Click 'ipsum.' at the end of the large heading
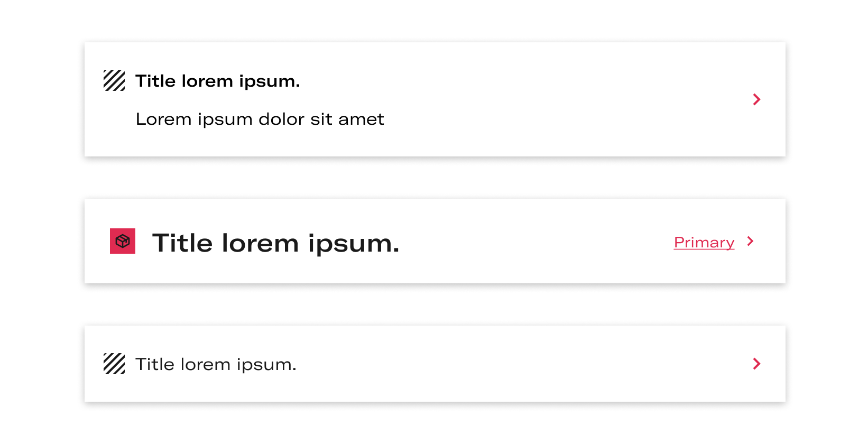This screenshot has width=868, height=444. pos(354,244)
